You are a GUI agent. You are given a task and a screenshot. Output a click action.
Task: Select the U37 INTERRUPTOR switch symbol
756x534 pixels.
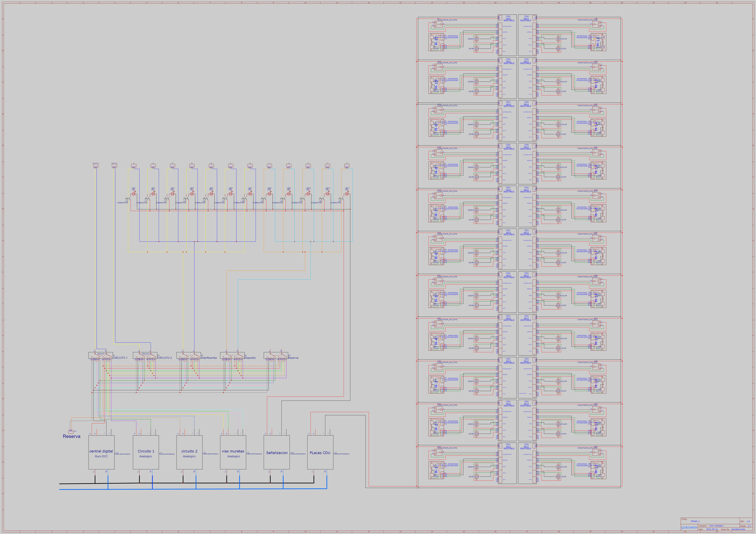coord(341,199)
